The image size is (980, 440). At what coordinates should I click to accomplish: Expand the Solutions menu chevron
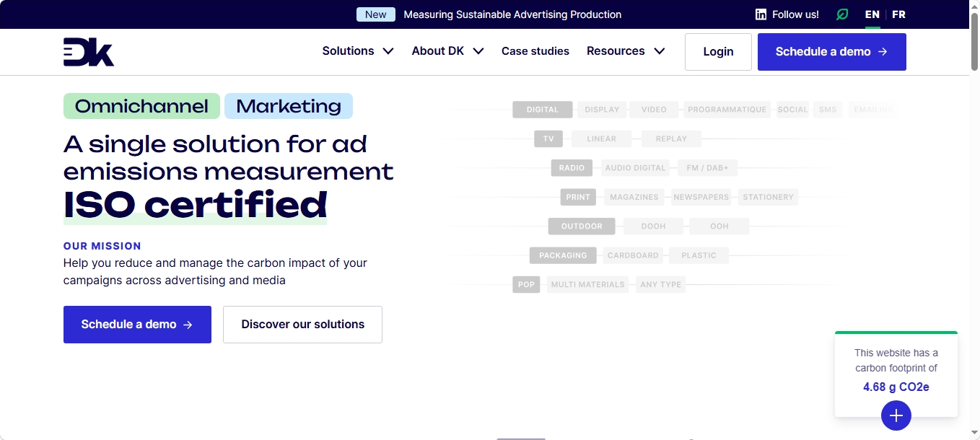pyautogui.click(x=388, y=51)
